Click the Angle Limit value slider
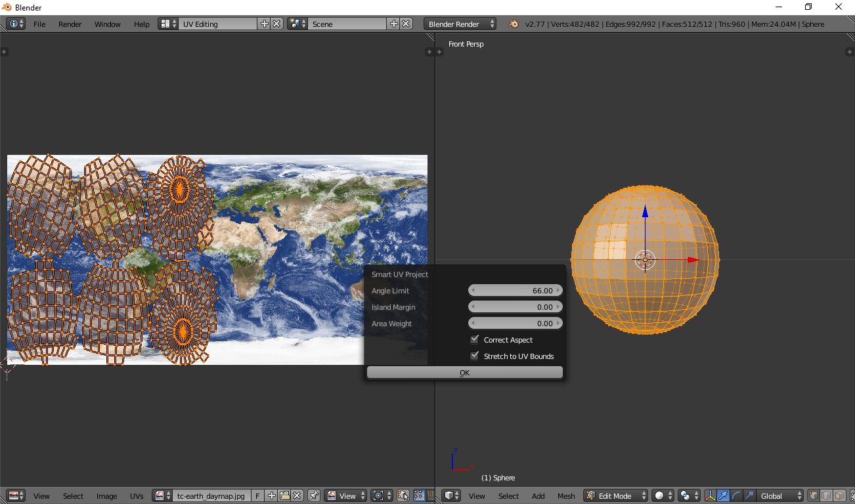The height and width of the screenshot is (504, 855). (515, 291)
